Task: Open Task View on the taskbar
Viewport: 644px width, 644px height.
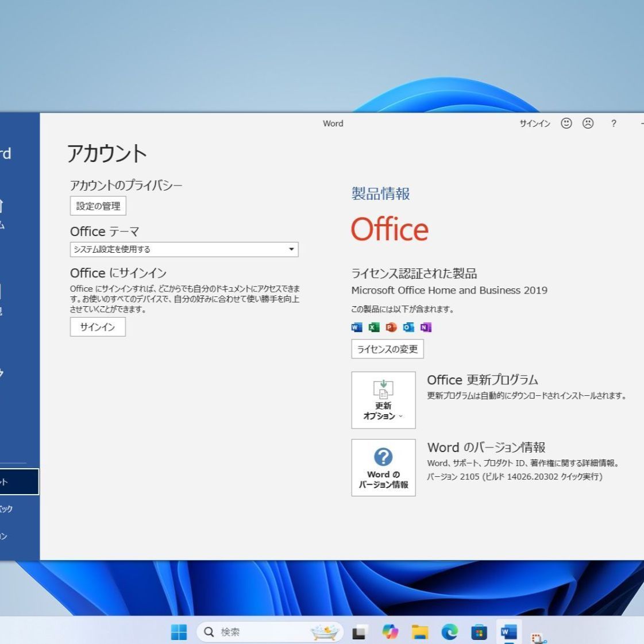Action: pos(359,632)
